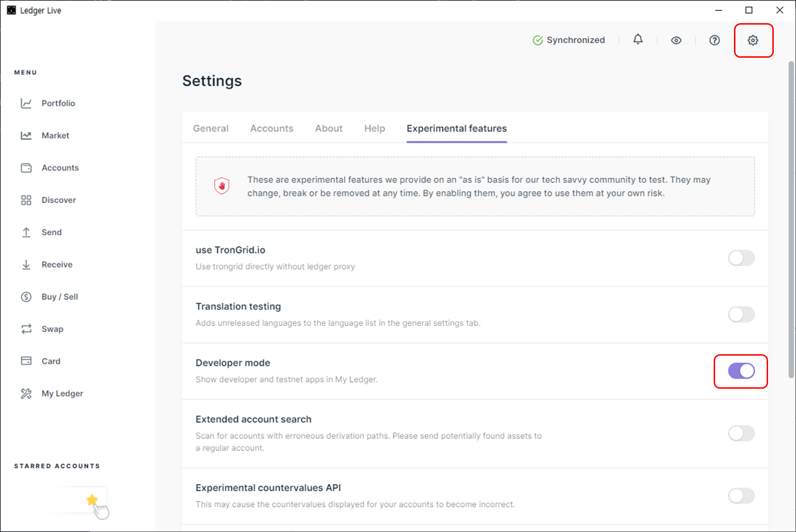
Task: Enable the Translation testing toggle
Action: (x=741, y=314)
